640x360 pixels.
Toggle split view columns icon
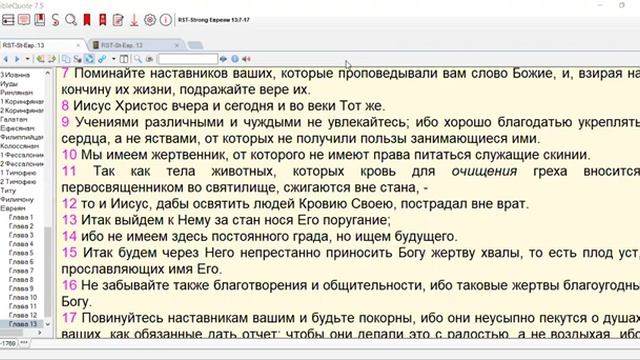(124, 59)
